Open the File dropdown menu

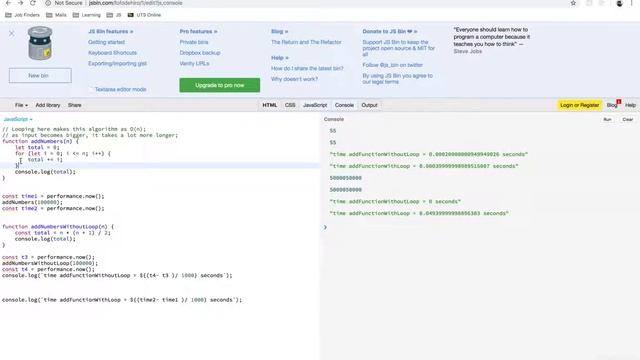pos(21,105)
